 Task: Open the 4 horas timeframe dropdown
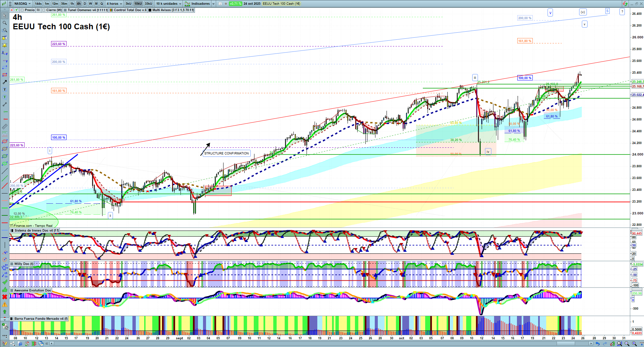[x=114, y=4]
